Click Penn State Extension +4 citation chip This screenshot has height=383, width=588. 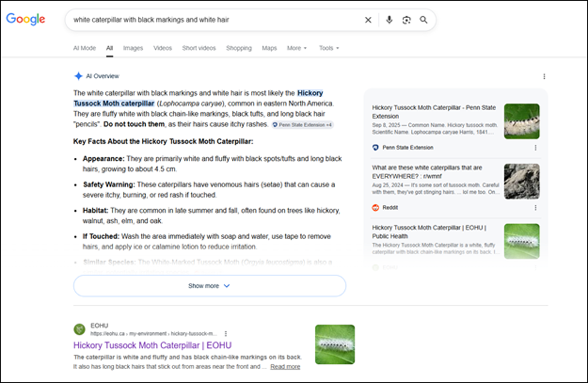click(x=302, y=125)
